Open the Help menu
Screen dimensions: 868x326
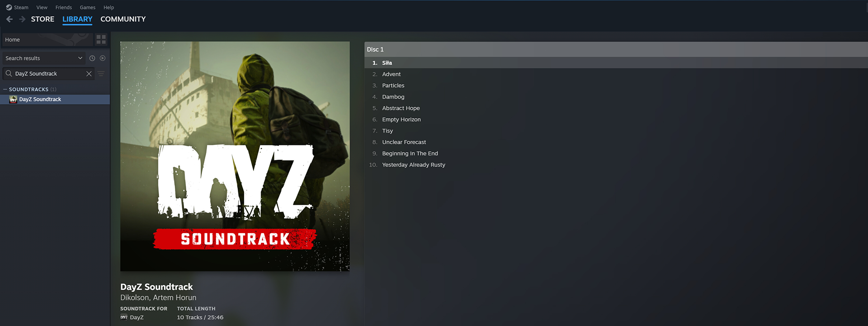coord(108,7)
